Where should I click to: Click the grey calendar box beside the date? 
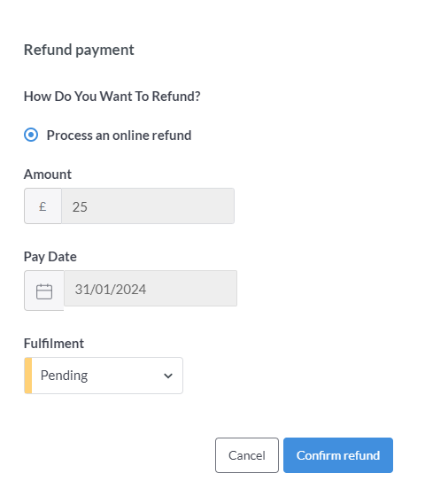pyautogui.click(x=44, y=291)
